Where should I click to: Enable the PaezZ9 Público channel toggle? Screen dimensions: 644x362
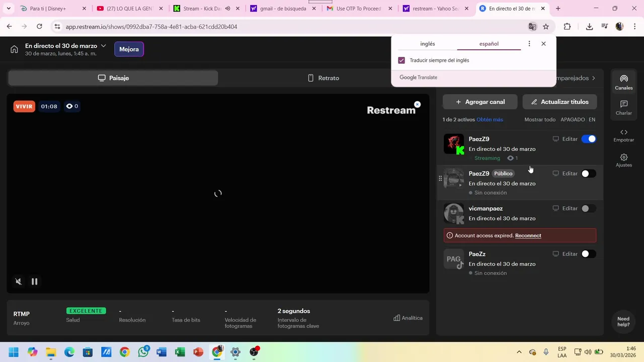click(589, 174)
